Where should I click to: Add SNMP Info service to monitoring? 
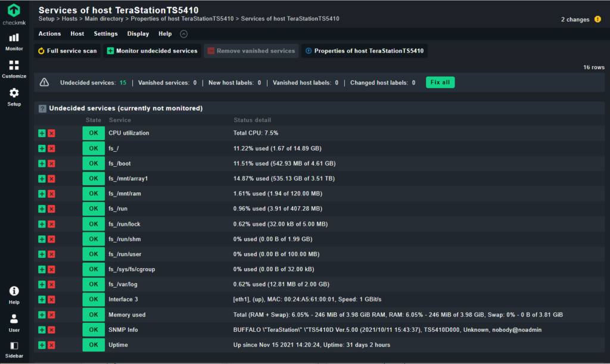(x=42, y=330)
